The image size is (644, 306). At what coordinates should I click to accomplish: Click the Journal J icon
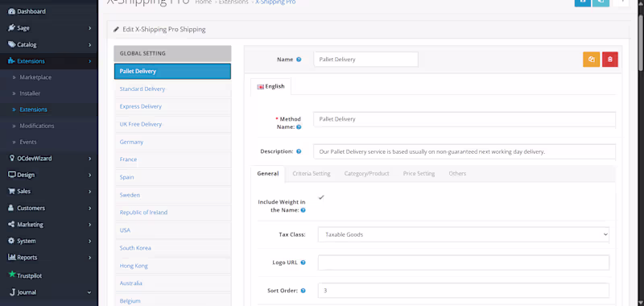coord(12,292)
